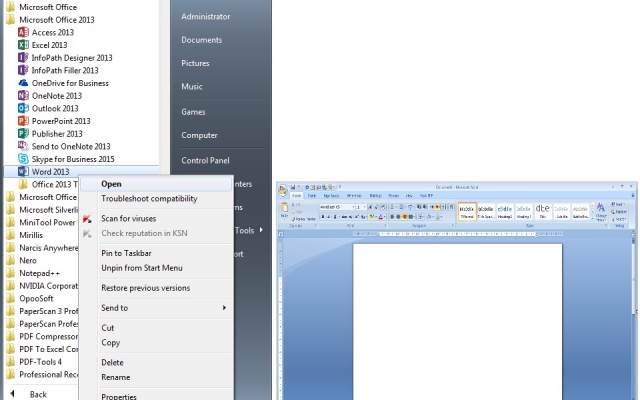The width and height of the screenshot is (640, 400).
Task: Open Properties from the context menu
Action: 119,396
